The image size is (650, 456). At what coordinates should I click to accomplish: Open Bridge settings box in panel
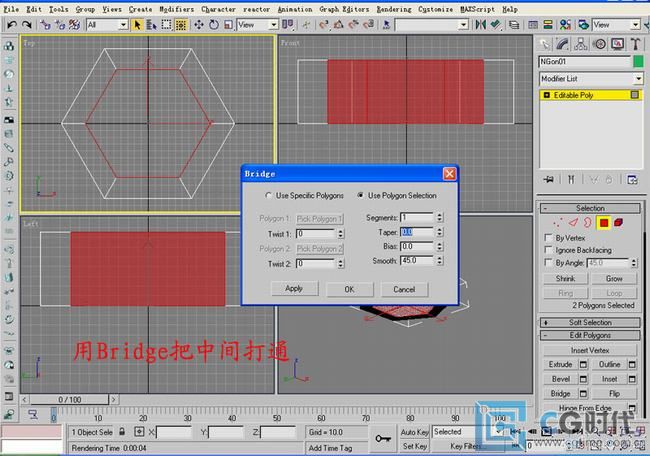(x=583, y=393)
